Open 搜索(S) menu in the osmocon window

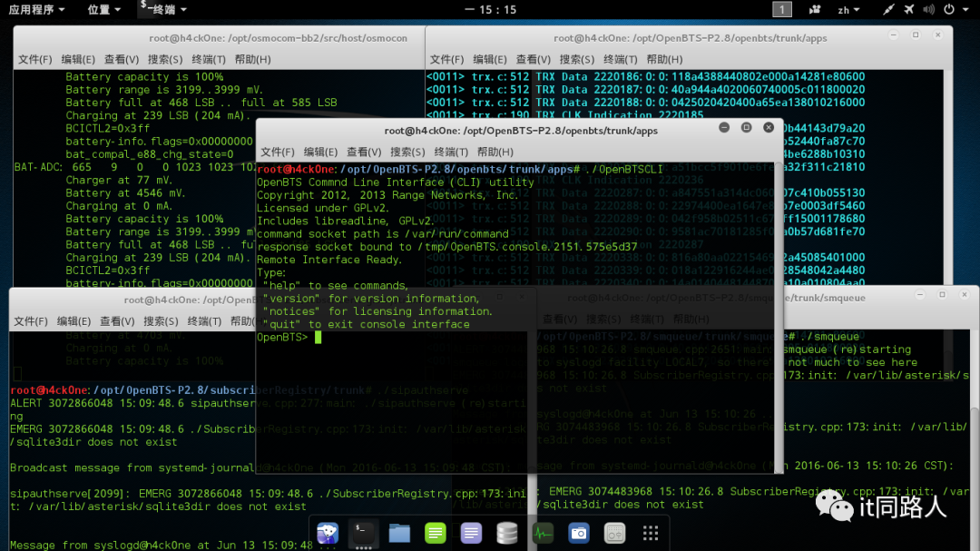(165, 59)
